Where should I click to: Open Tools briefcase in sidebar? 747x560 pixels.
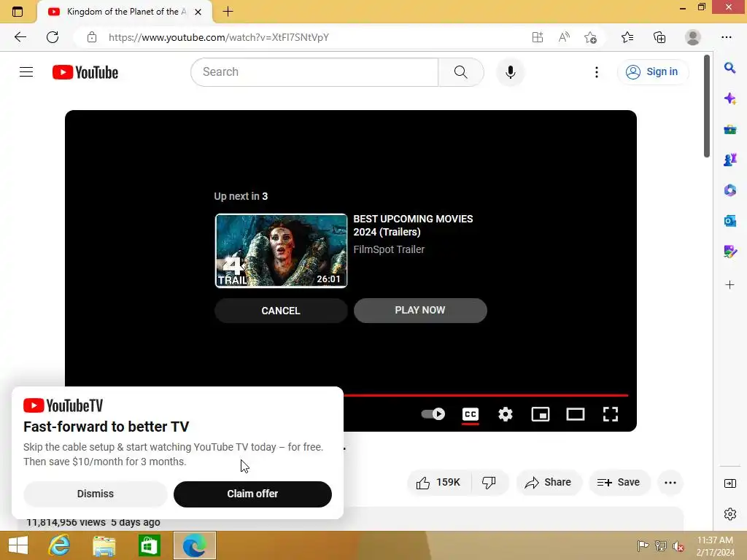pyautogui.click(x=729, y=129)
